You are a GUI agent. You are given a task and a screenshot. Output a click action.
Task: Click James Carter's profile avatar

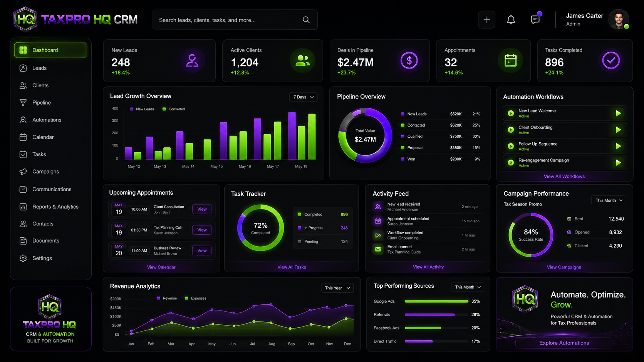pos(619,19)
